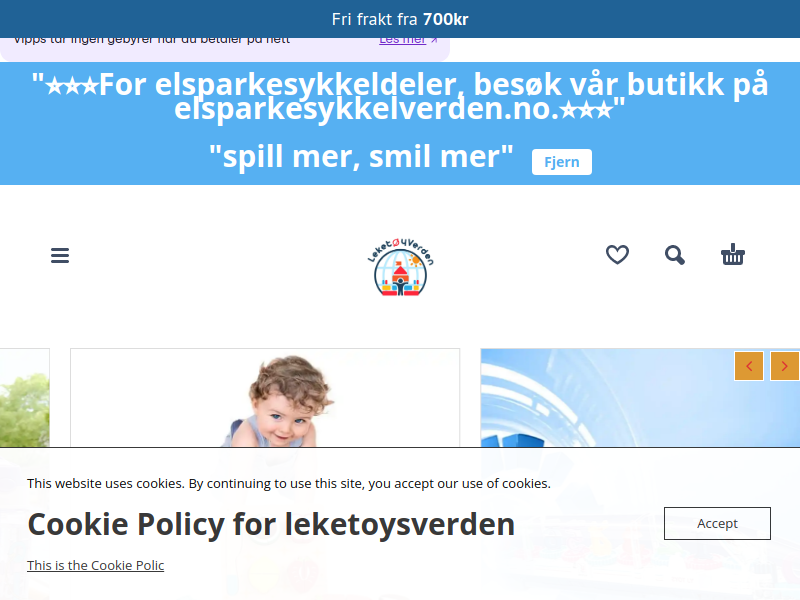800x600 pixels.
Task: Click the green tree image slide
Action: [24, 398]
